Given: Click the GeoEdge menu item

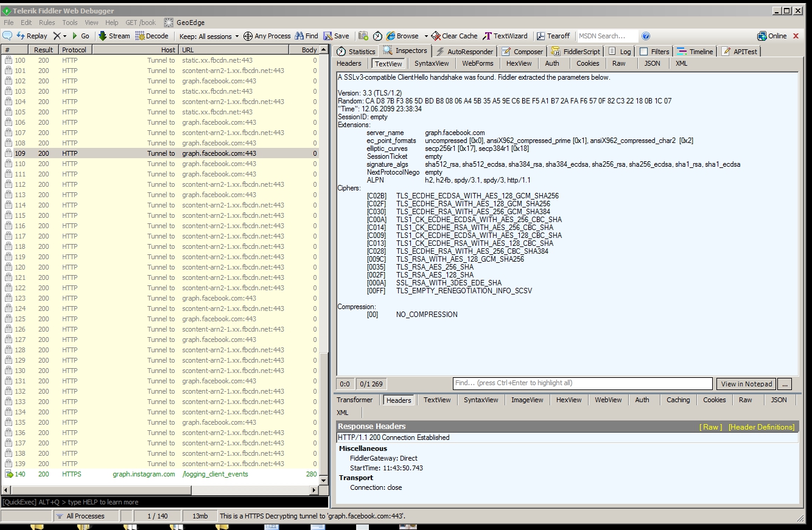Looking at the screenshot, I should [x=184, y=23].
